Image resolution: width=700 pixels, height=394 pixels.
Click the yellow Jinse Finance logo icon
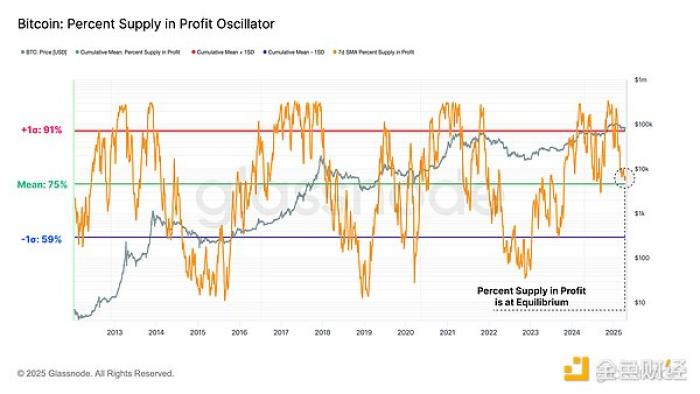point(576,369)
